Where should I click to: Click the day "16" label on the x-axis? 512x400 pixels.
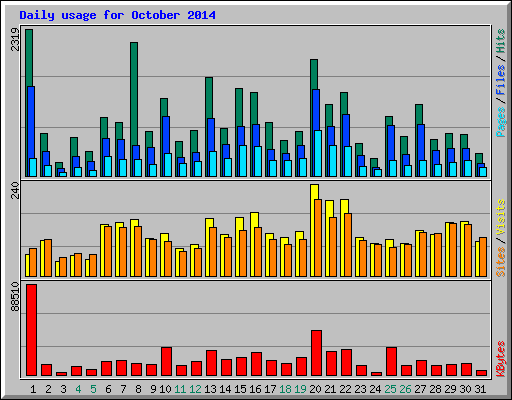pyautogui.click(x=255, y=389)
